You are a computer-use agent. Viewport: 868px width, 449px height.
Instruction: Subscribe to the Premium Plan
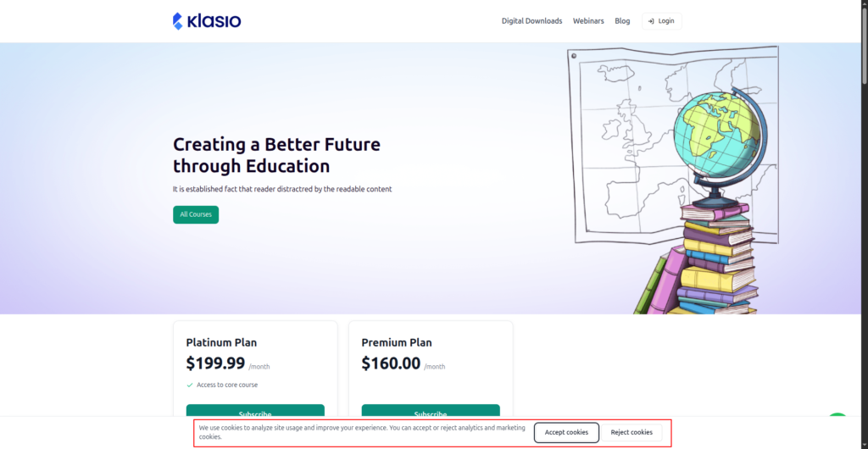coord(431,411)
